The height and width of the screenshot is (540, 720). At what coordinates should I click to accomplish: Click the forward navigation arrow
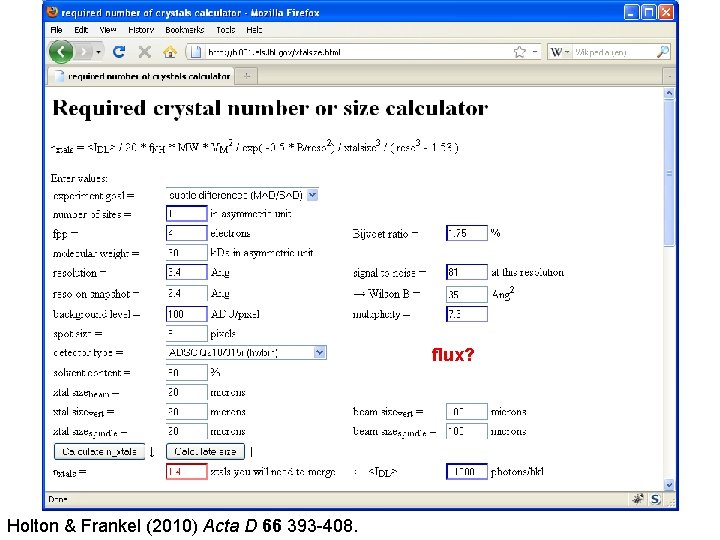84,52
